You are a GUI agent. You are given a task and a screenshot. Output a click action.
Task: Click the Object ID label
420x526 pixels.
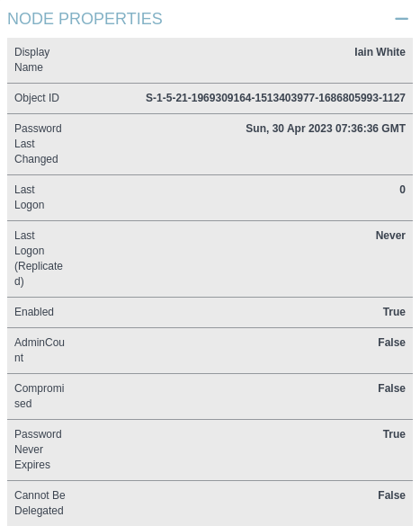pyautogui.click(x=37, y=98)
